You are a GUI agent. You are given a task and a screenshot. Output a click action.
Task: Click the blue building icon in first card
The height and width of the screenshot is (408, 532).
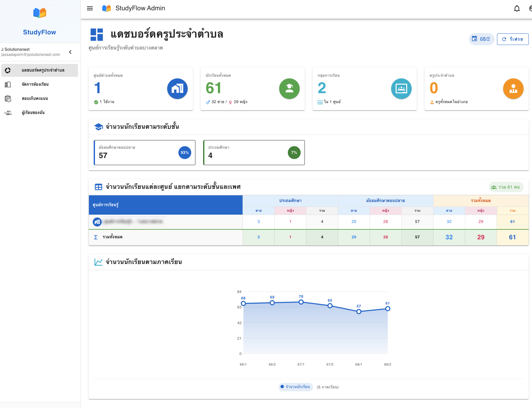point(177,89)
